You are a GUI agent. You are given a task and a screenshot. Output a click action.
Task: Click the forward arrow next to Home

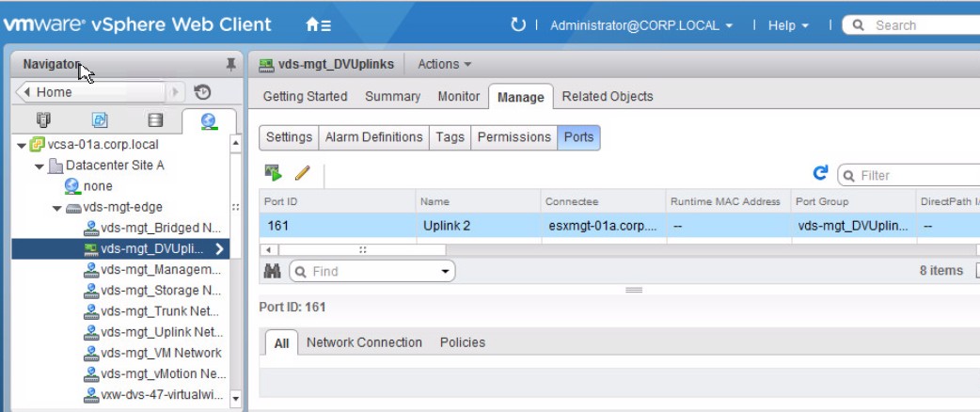tap(175, 92)
